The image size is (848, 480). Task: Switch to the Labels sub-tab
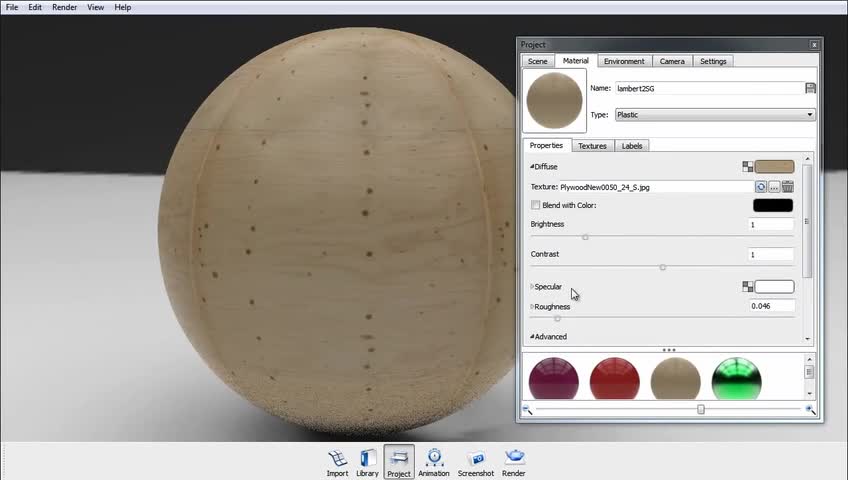[632, 146]
